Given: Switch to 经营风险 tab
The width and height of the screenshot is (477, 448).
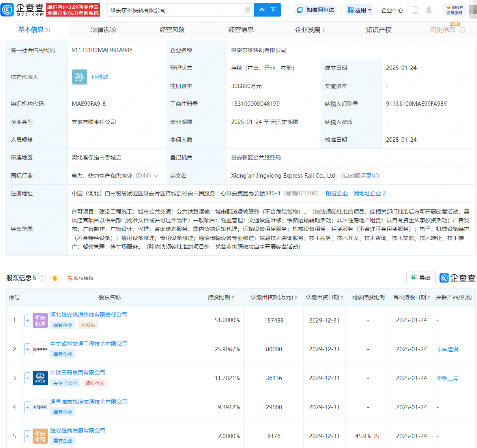Looking at the screenshot, I should coord(172,30).
